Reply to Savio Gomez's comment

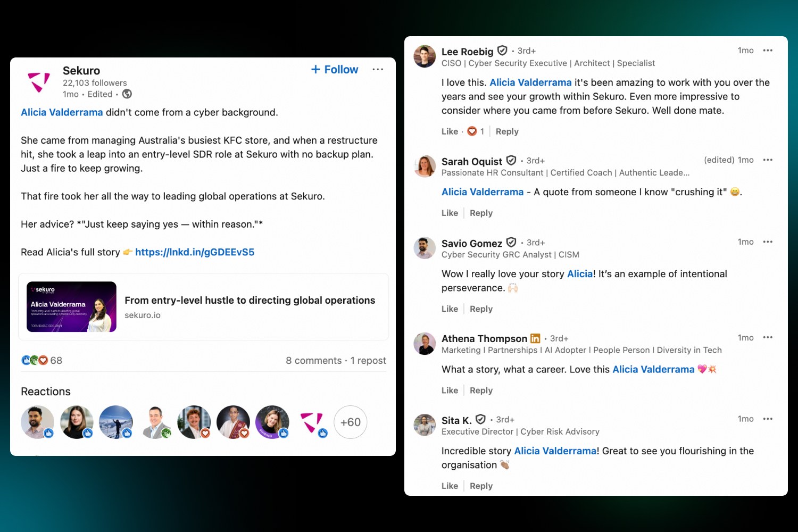click(x=481, y=309)
